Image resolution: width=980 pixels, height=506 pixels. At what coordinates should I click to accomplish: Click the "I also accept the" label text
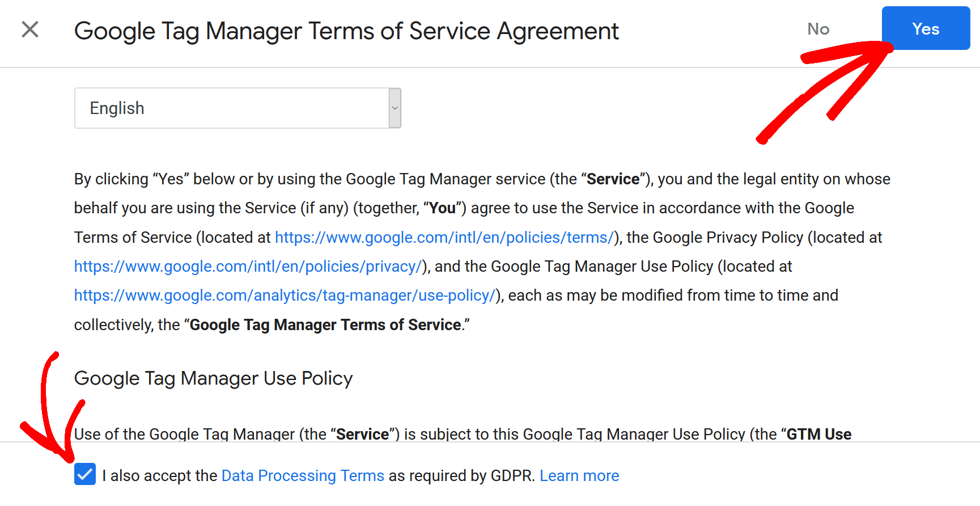pyautogui.click(x=160, y=475)
